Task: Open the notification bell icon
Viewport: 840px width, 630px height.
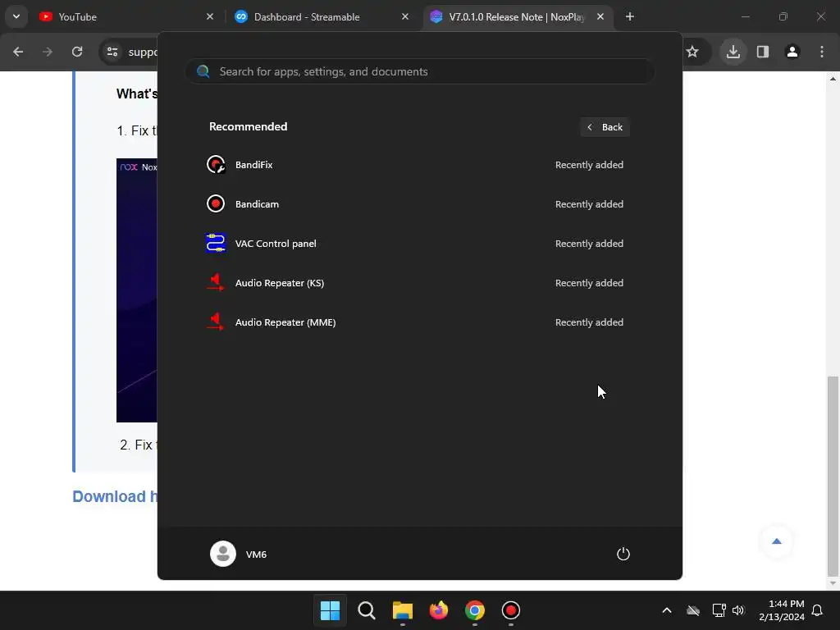Action: pyautogui.click(x=817, y=610)
